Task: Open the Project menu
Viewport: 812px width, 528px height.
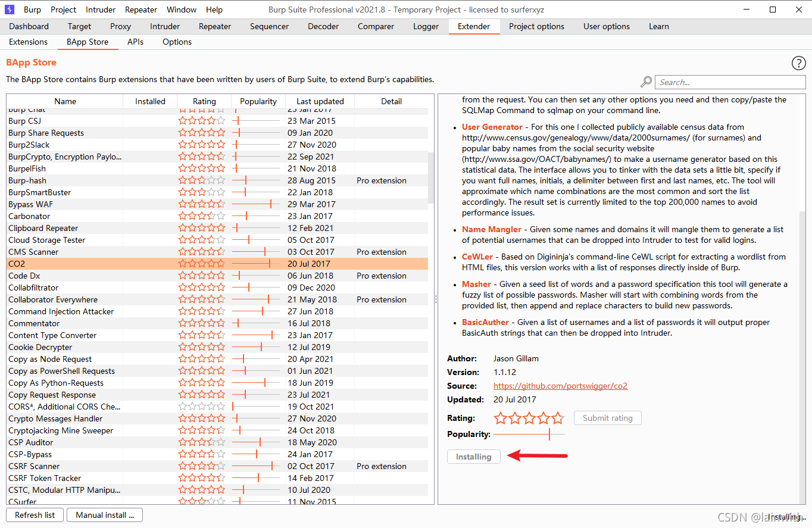Action: click(64, 10)
